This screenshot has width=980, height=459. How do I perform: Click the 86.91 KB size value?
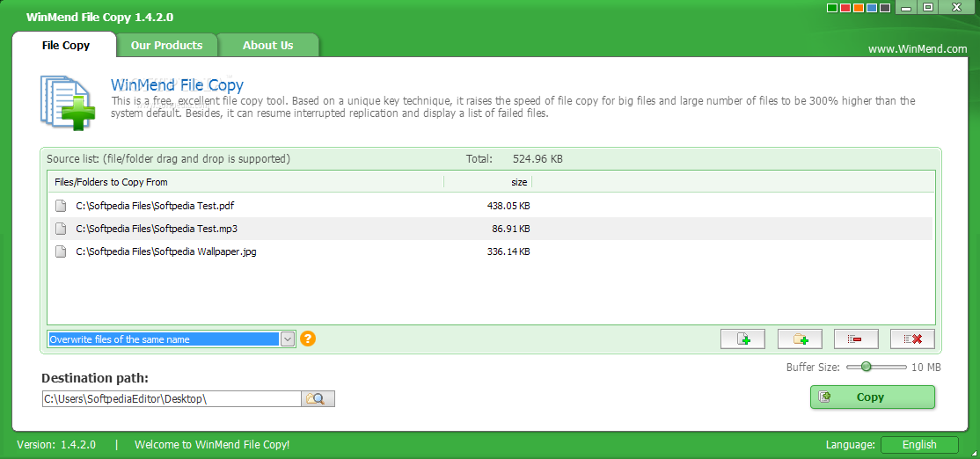click(x=510, y=229)
